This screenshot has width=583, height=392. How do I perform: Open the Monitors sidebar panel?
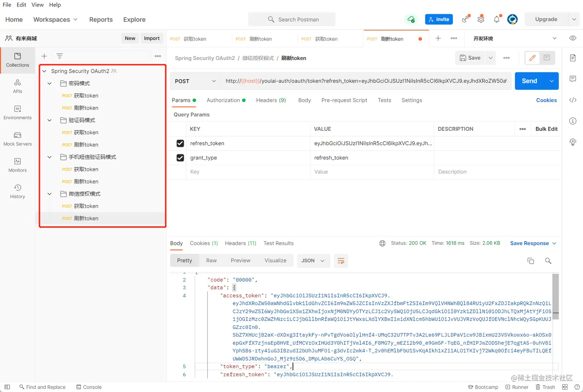[x=17, y=165]
